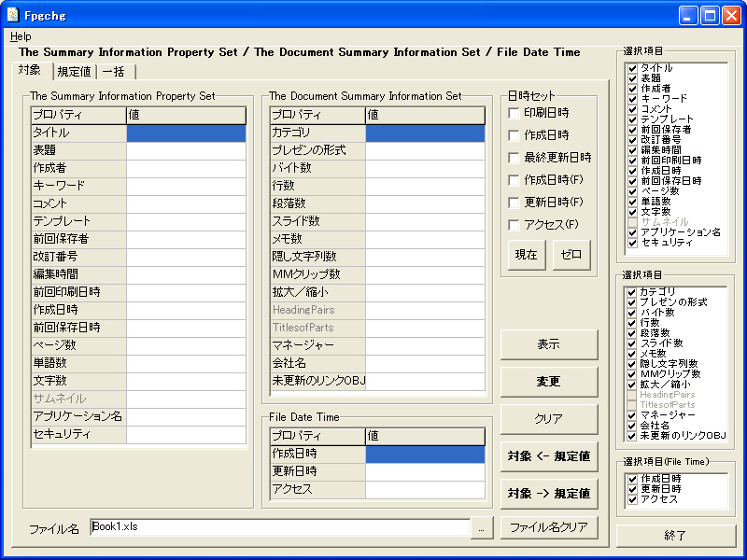Uncheck 更新日時 in 選択項目(File Time) list
Image resolution: width=747 pixels, height=560 pixels.
point(633,489)
